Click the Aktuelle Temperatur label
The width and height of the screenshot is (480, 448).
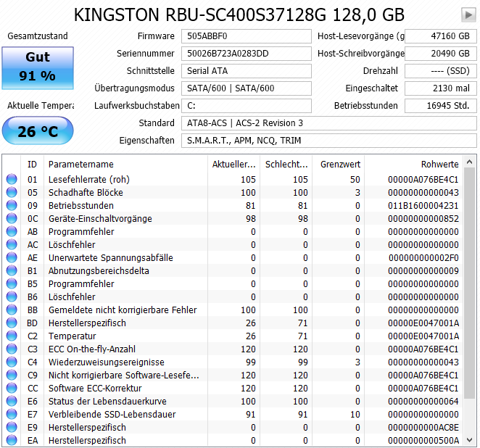click(41, 106)
